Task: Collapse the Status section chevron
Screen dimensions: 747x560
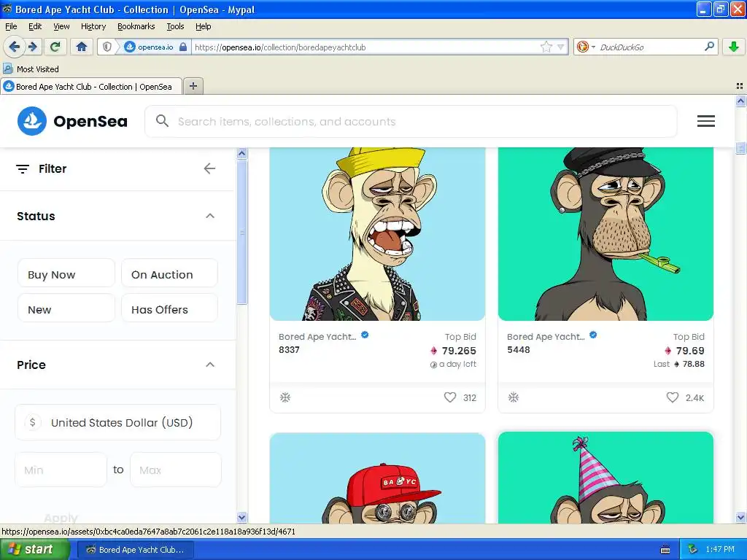Action: pos(210,216)
